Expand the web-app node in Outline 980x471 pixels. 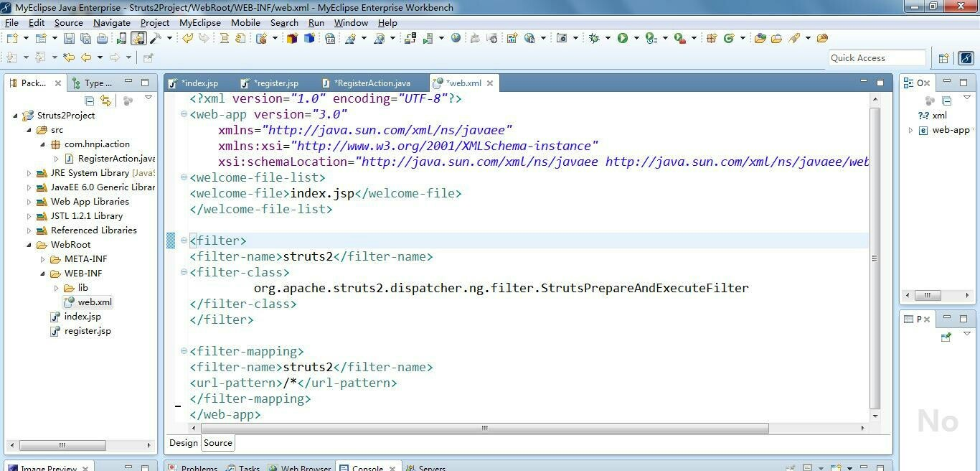pos(911,130)
